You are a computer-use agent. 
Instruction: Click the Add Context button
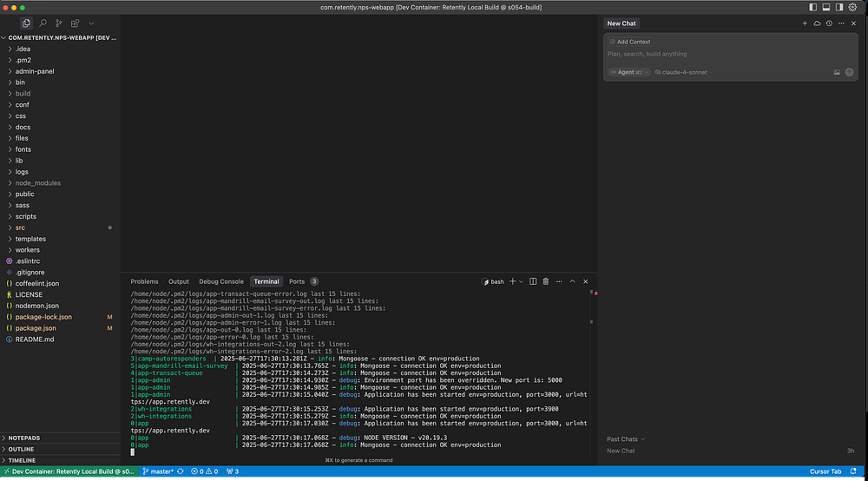pyautogui.click(x=630, y=42)
